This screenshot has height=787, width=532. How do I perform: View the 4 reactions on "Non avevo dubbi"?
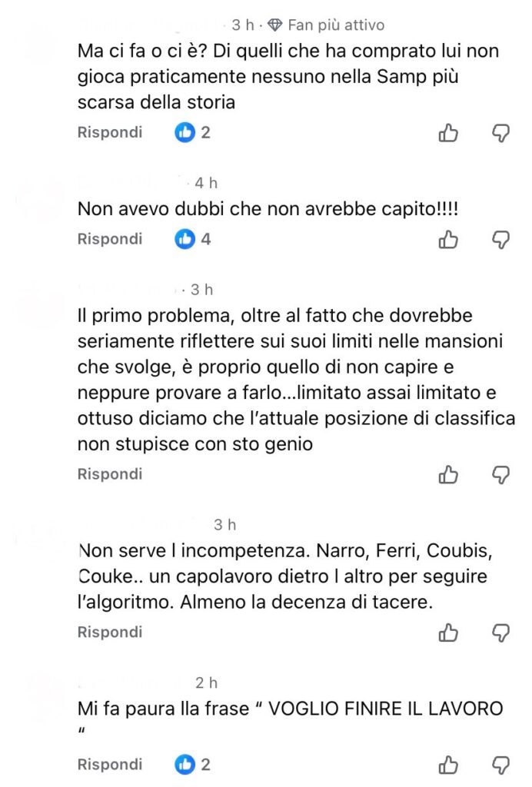point(194,239)
